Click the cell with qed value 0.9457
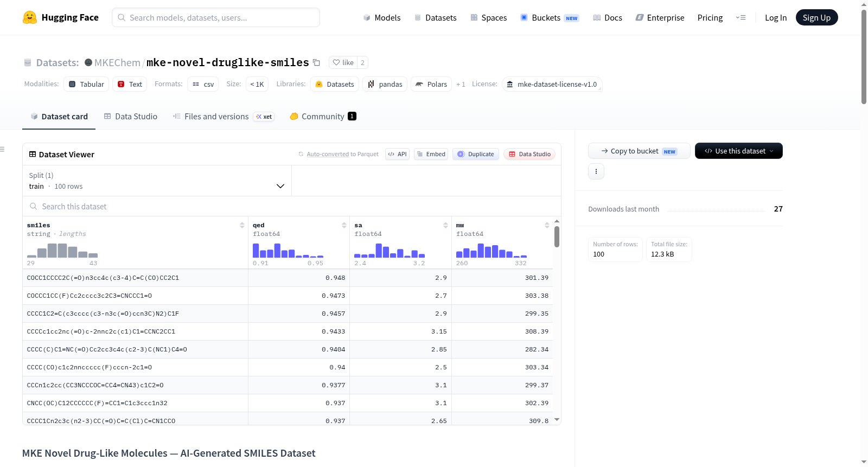 tap(299, 314)
